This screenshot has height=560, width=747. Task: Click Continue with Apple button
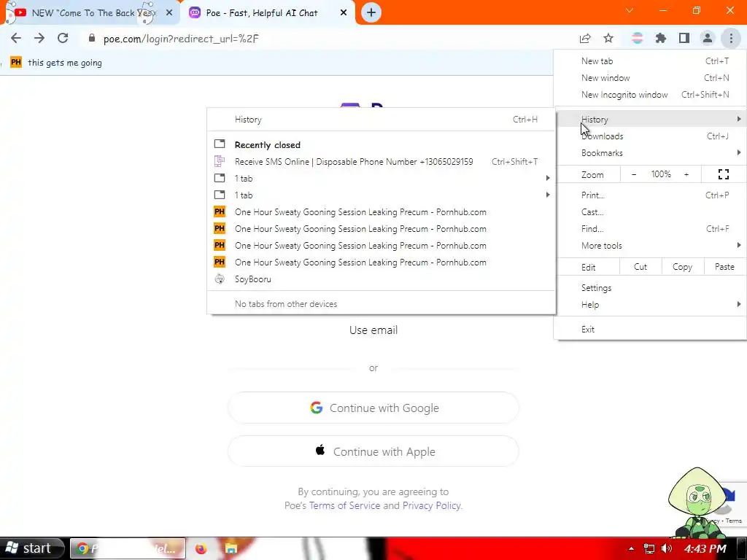coord(373,451)
